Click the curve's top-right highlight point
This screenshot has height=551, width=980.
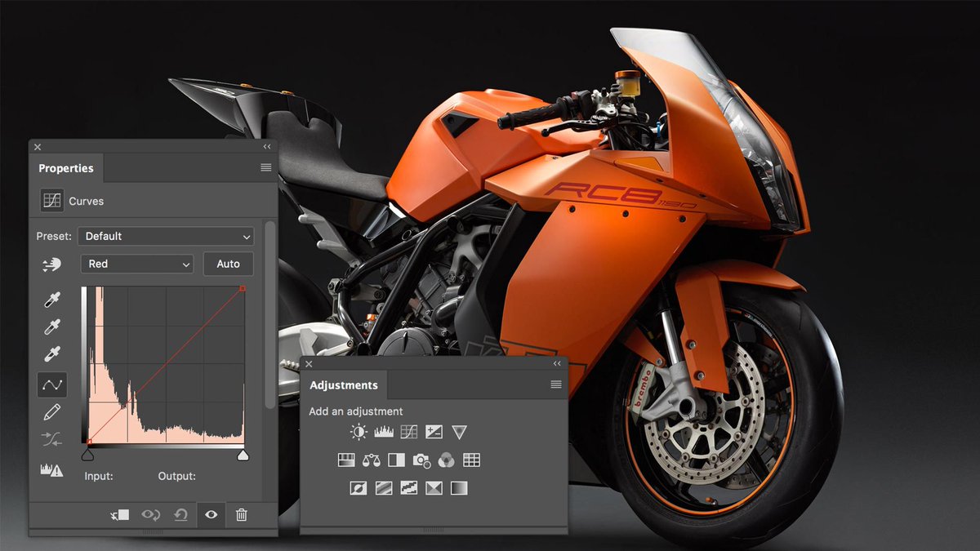[243, 288]
